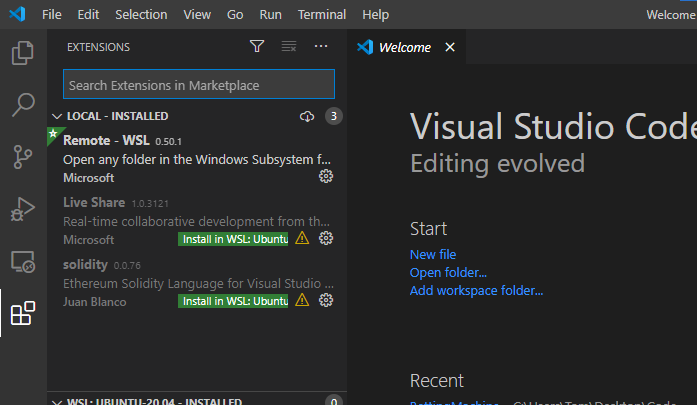The height and width of the screenshot is (405, 697).
Task: Click the Juan Blanco publisher name
Action: (95, 302)
